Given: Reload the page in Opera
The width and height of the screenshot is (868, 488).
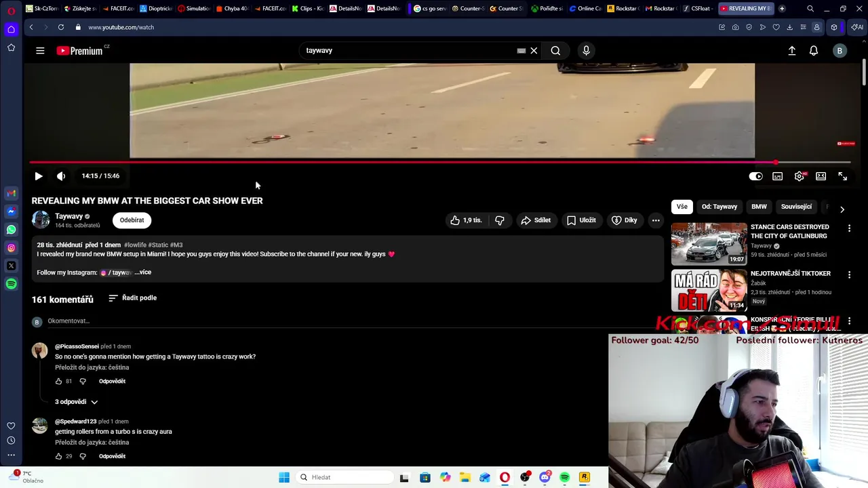Looking at the screenshot, I should 61,27.
